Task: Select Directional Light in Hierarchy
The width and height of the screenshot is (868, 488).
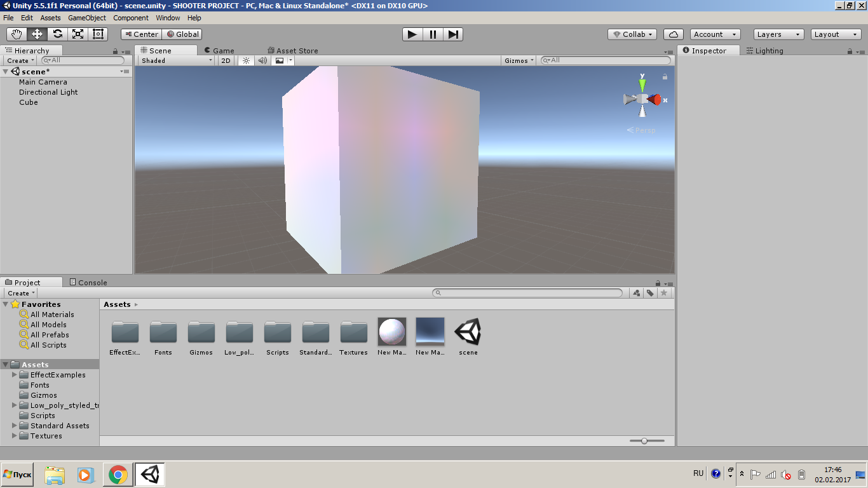Action: tap(48, 92)
